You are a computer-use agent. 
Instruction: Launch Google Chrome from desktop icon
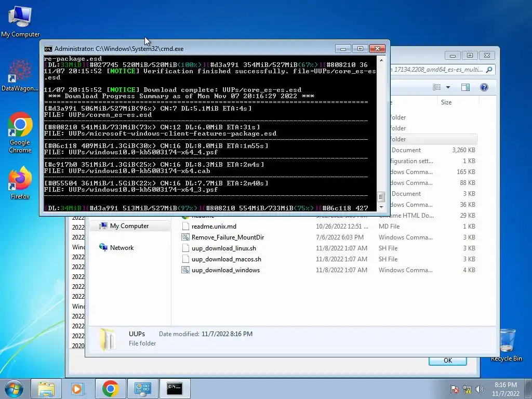20,132
